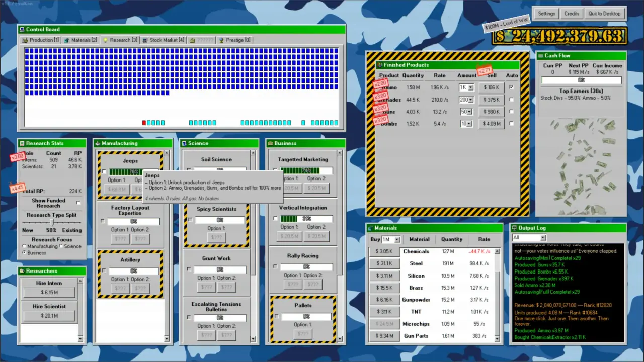
Task: Select Manufacturing research focus radio button
Action: [x=25, y=246]
